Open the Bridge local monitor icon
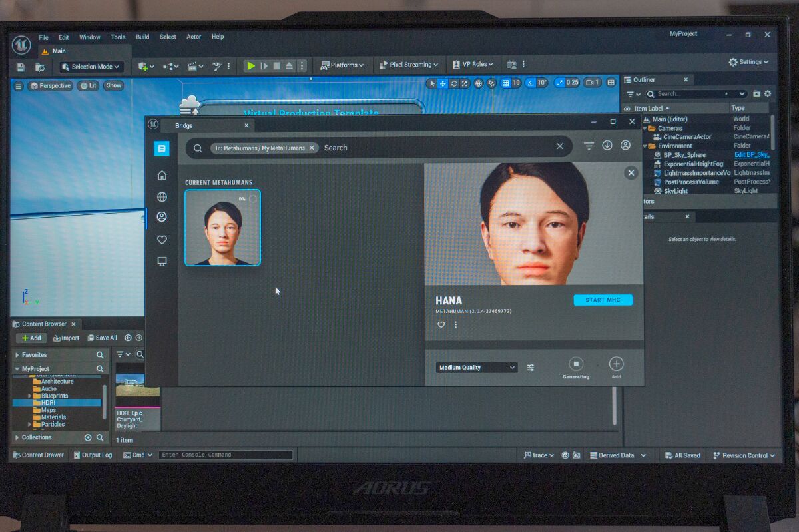This screenshot has width=799, height=532. coord(162,262)
